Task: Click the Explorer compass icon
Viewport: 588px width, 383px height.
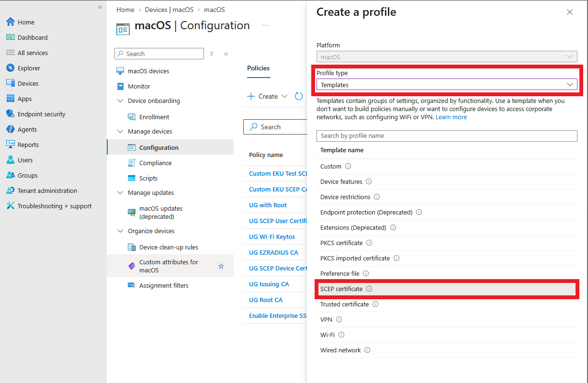Action: pyautogui.click(x=11, y=68)
